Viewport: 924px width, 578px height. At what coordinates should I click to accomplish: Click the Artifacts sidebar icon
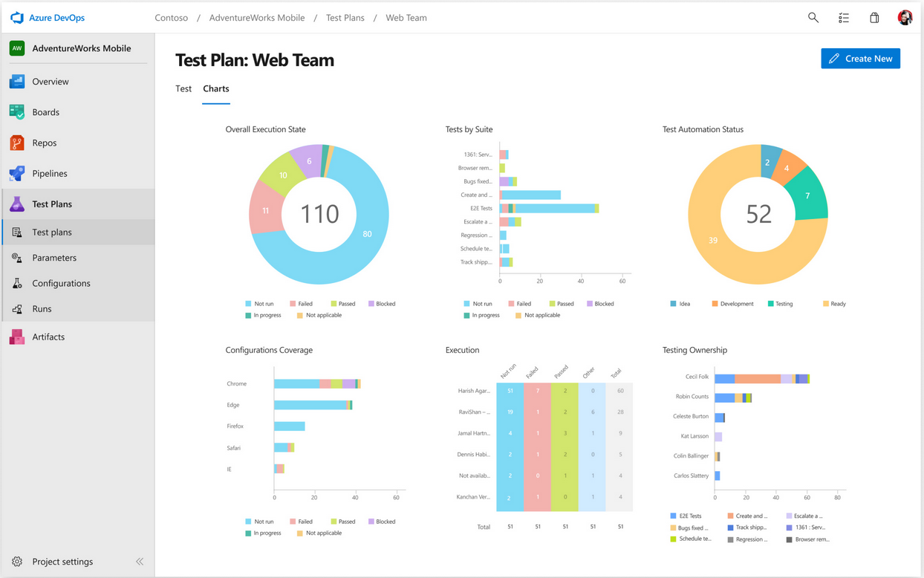16,337
